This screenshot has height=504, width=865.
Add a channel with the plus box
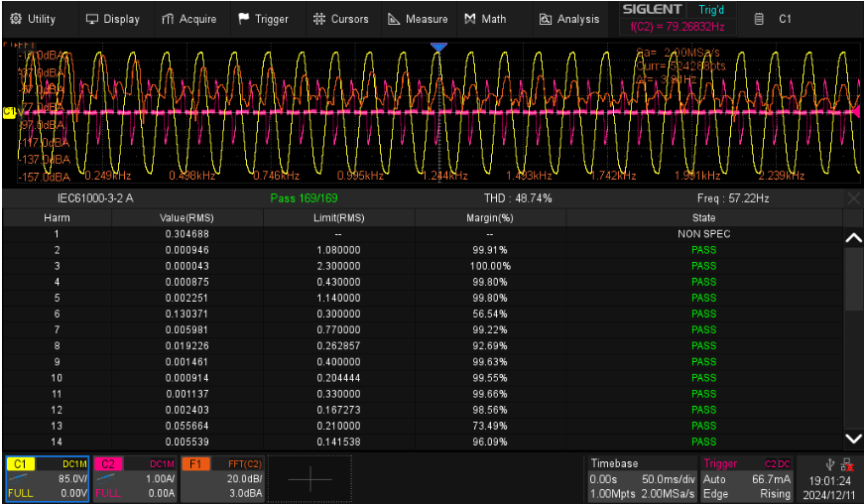(x=310, y=478)
